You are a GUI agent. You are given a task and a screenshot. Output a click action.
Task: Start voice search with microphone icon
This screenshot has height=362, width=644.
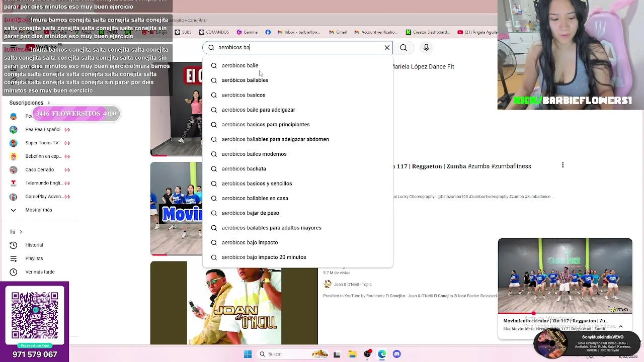pyautogui.click(x=426, y=47)
